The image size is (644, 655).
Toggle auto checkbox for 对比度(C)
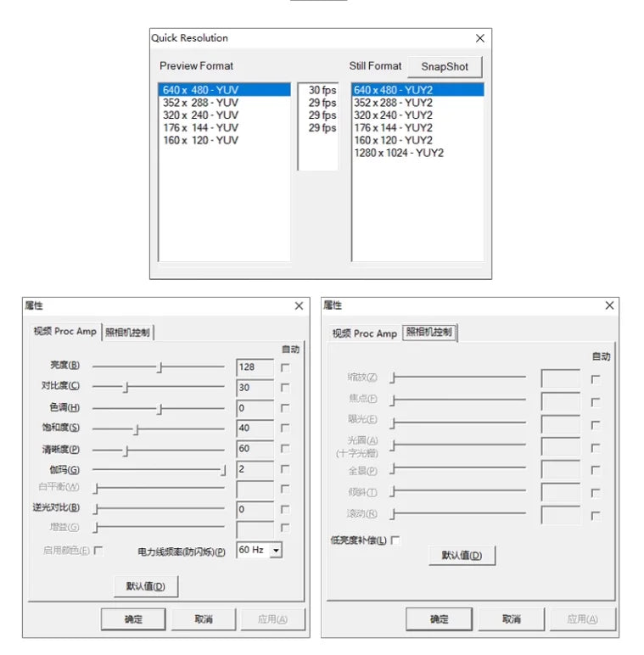point(285,388)
